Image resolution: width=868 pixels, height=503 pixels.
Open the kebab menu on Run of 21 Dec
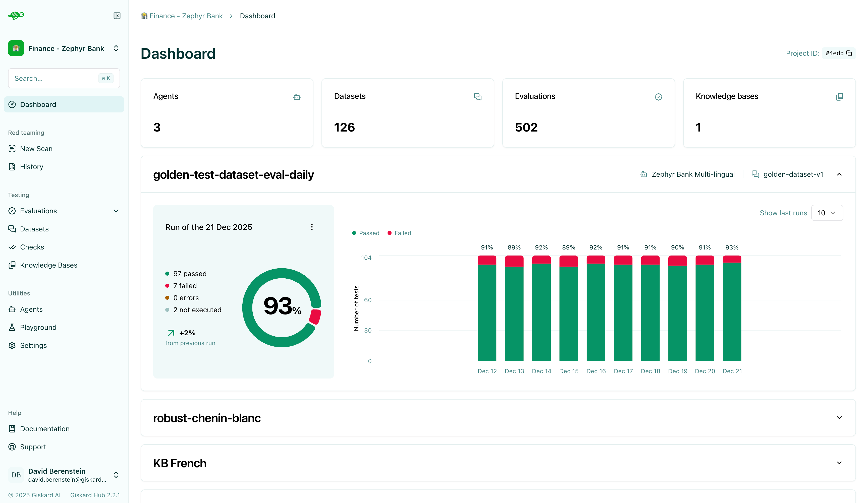pos(312,227)
